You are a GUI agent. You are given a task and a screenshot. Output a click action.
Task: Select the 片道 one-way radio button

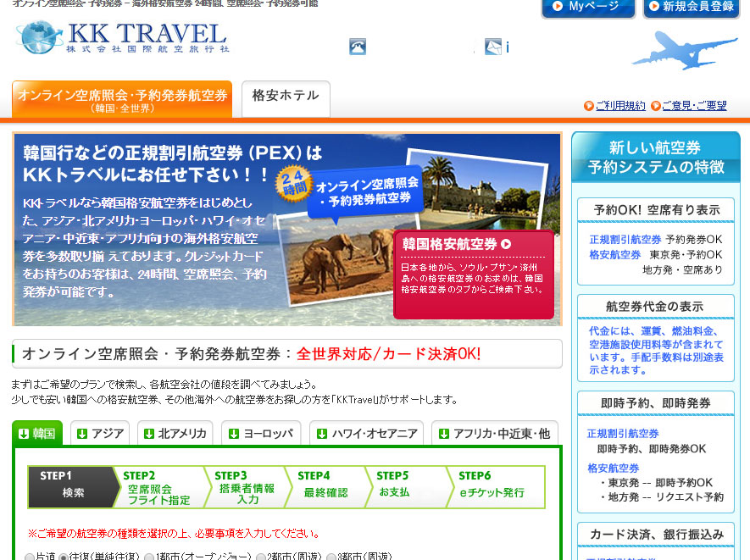30,557
